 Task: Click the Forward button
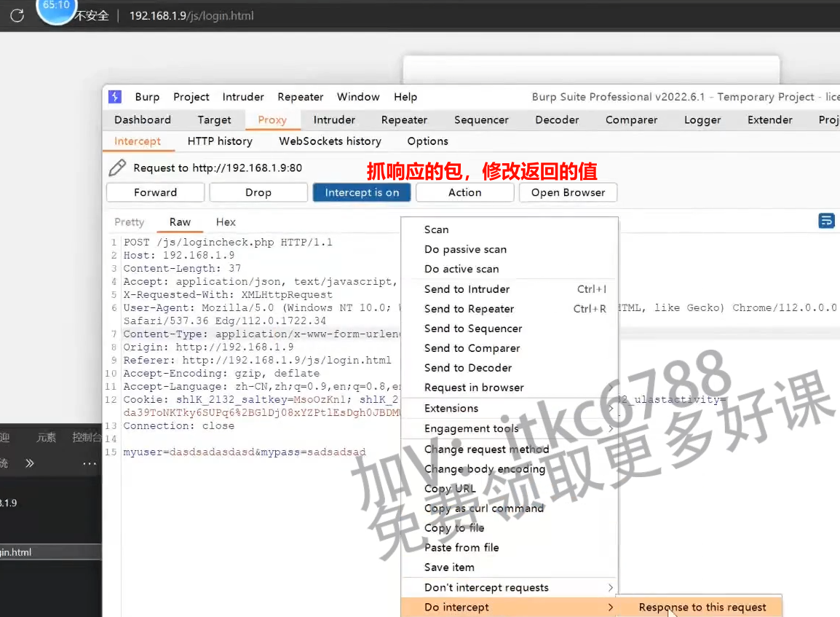[x=155, y=192]
